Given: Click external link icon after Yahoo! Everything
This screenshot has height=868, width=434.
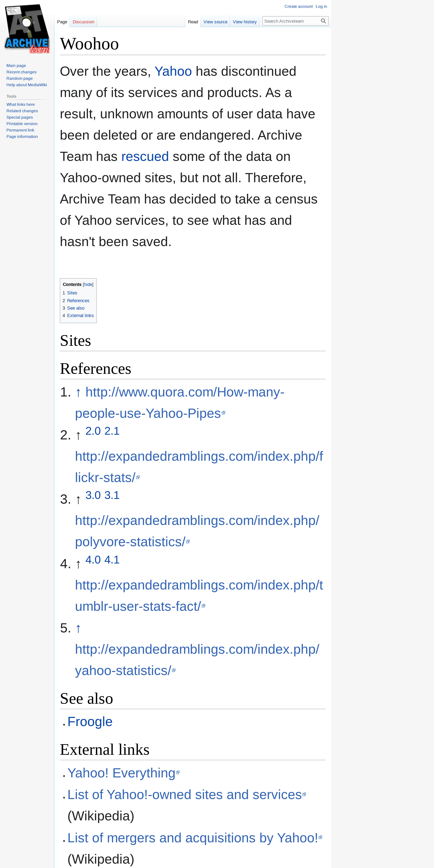Looking at the screenshot, I should click(x=178, y=773).
